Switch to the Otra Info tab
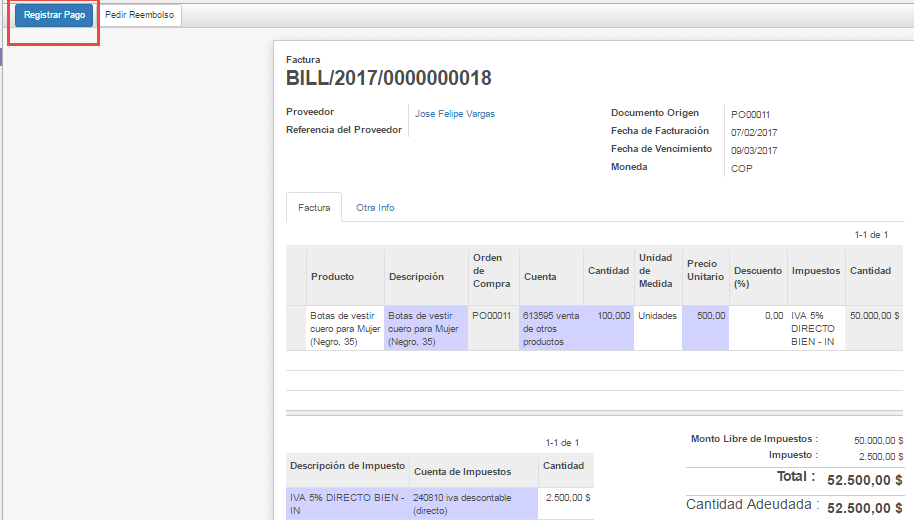The height and width of the screenshot is (520, 914). [375, 208]
